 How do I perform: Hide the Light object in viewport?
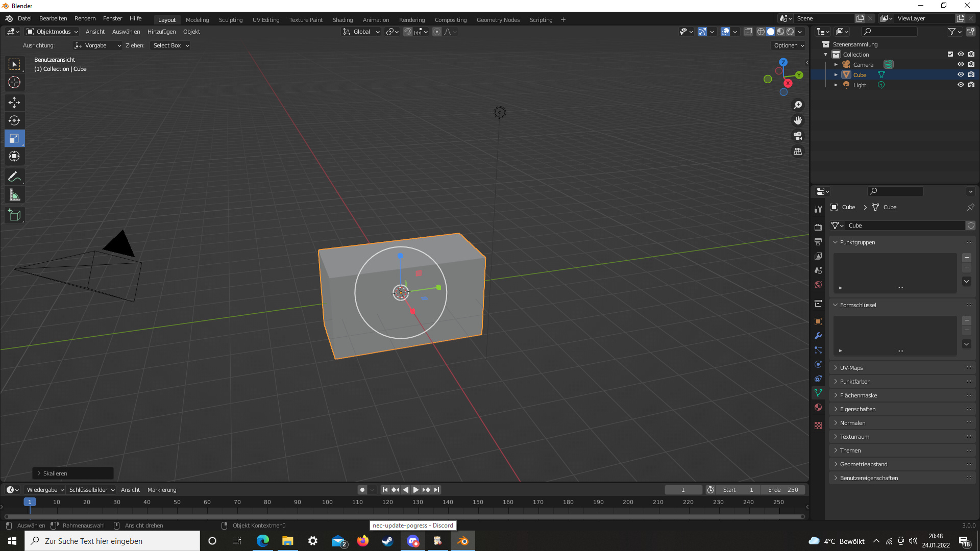coord(960,85)
